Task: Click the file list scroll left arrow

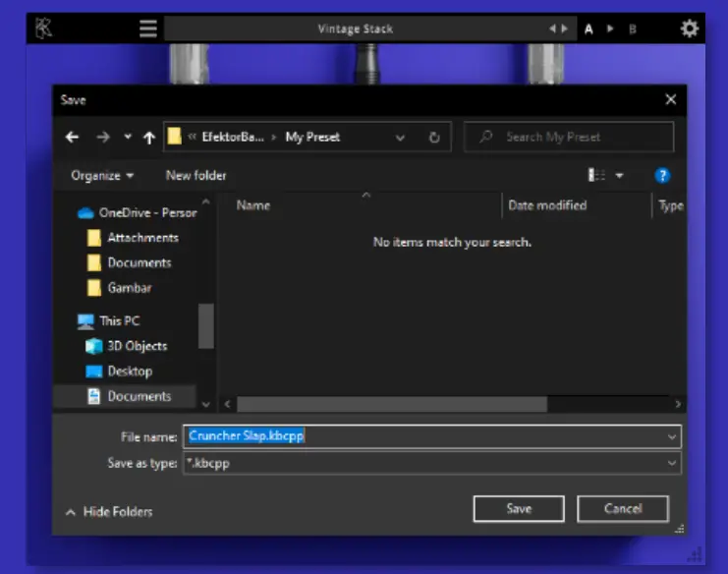Action: (x=227, y=404)
